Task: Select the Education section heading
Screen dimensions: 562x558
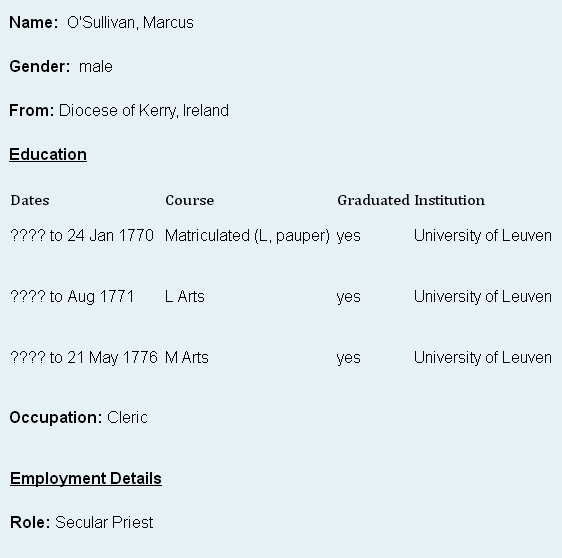Action: [x=48, y=154]
